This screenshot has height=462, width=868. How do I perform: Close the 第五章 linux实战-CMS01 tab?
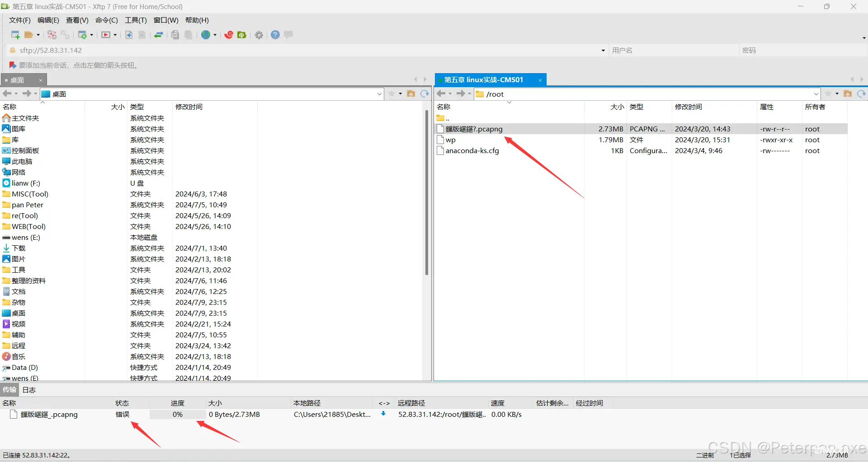[540, 80]
